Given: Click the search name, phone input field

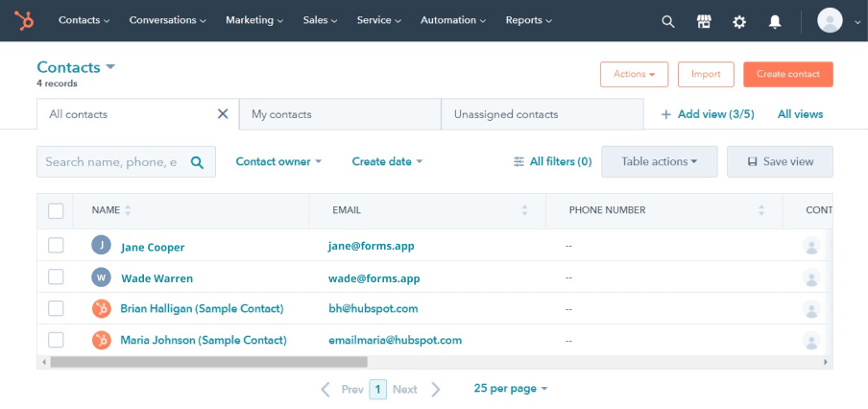Looking at the screenshot, I should click(111, 162).
